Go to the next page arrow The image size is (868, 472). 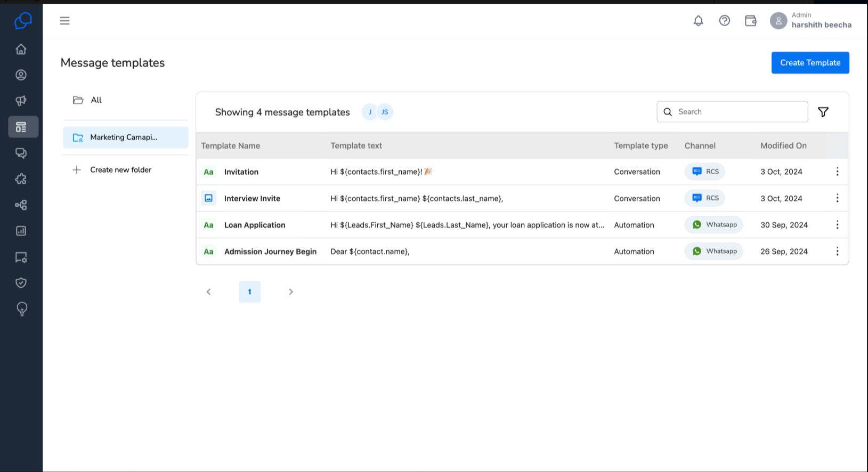(291, 292)
